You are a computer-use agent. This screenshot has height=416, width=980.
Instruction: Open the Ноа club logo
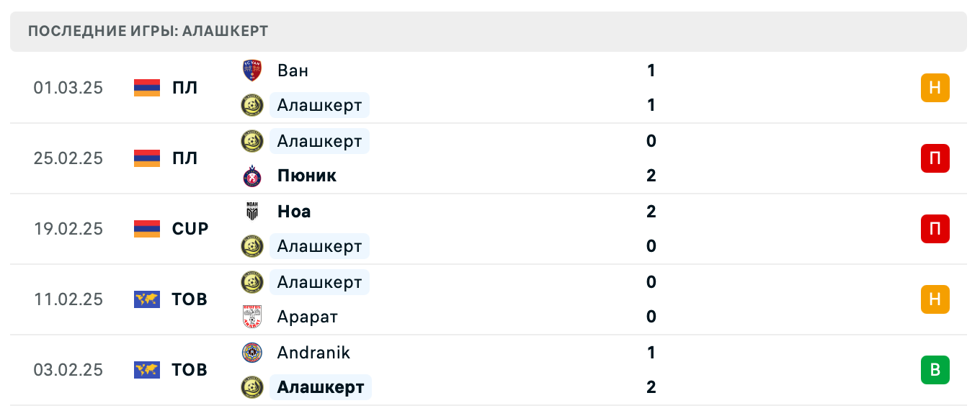pos(251,212)
